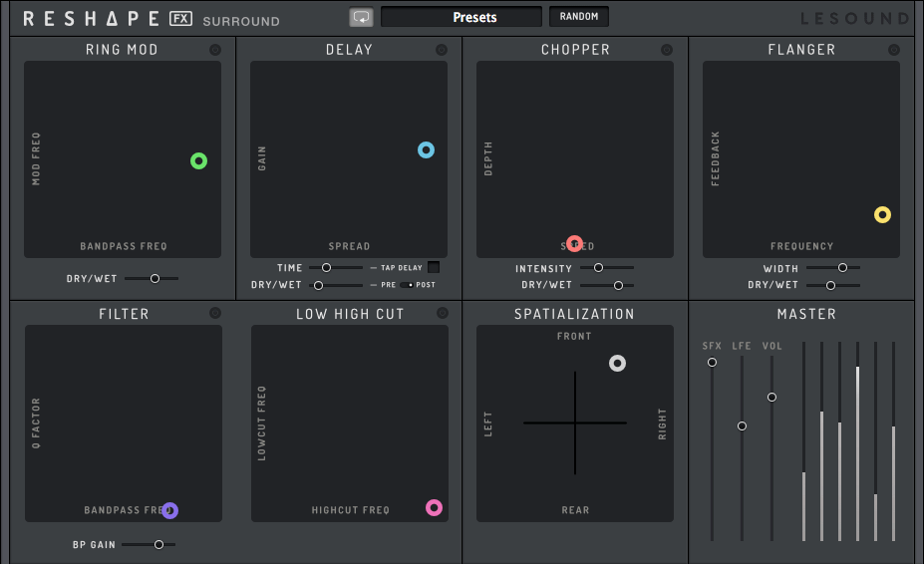Click the Master VOL slider knob
924x564 pixels.
point(771,397)
